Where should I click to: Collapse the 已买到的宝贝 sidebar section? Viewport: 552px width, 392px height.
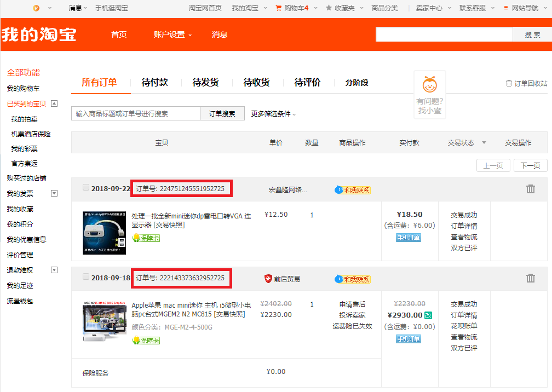(x=54, y=103)
